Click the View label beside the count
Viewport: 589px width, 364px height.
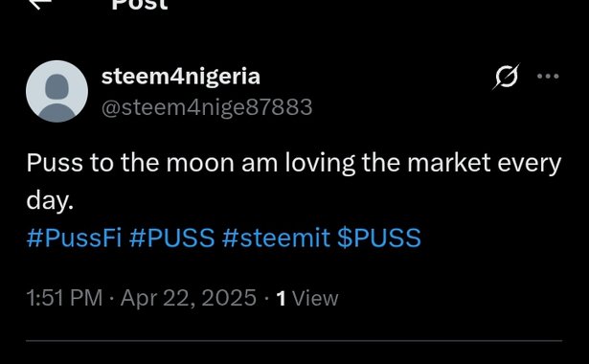tap(315, 299)
